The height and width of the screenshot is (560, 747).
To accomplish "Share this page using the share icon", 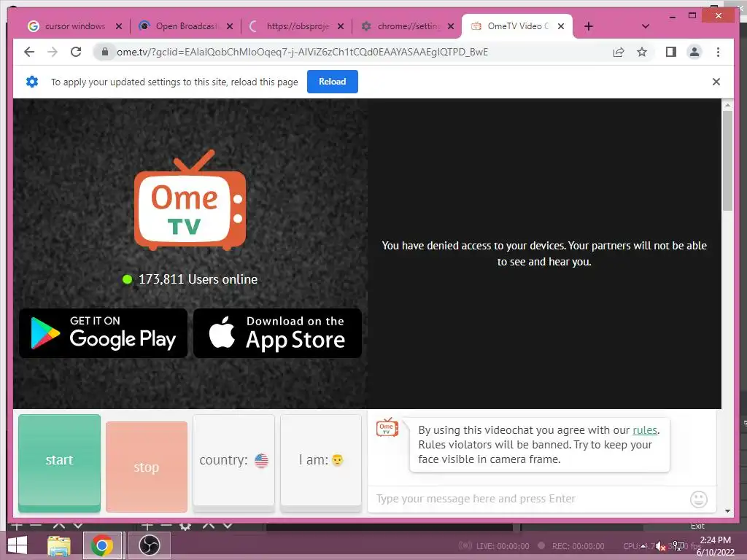I will coord(619,52).
